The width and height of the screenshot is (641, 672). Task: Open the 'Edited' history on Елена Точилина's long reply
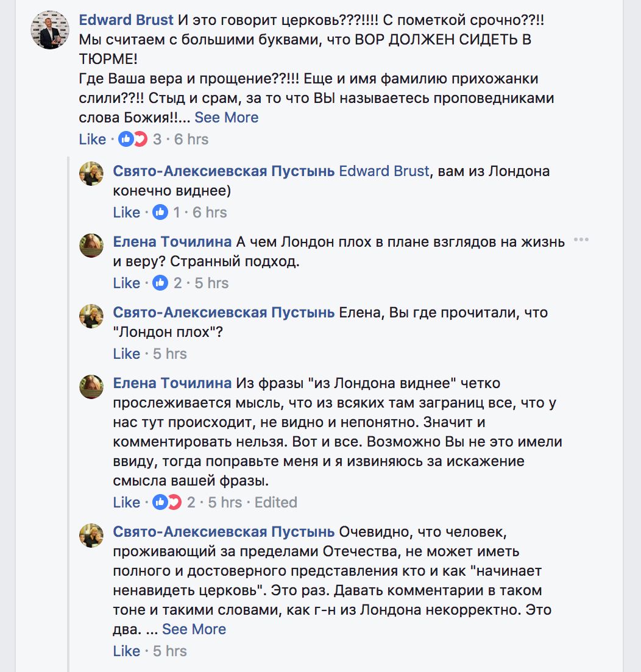tap(275, 503)
